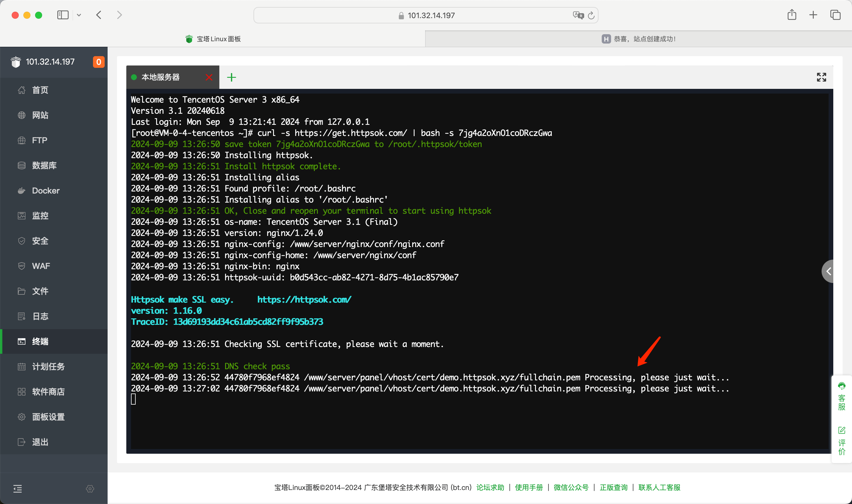852x504 pixels.
Task: Open a new Safari tab
Action: click(x=813, y=15)
